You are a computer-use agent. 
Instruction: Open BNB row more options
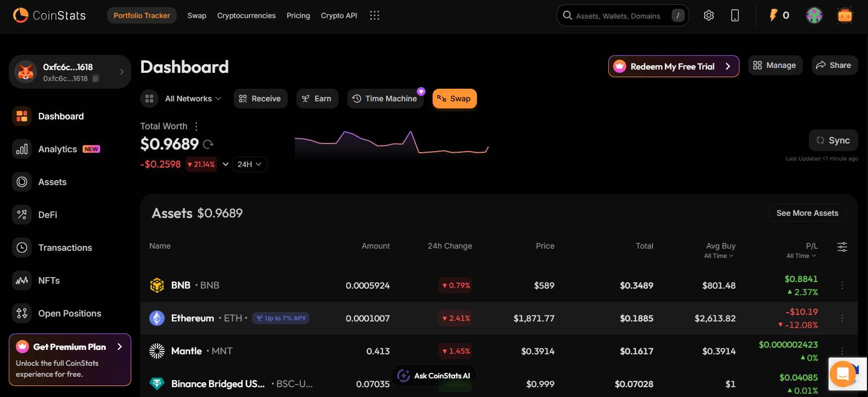(x=842, y=285)
